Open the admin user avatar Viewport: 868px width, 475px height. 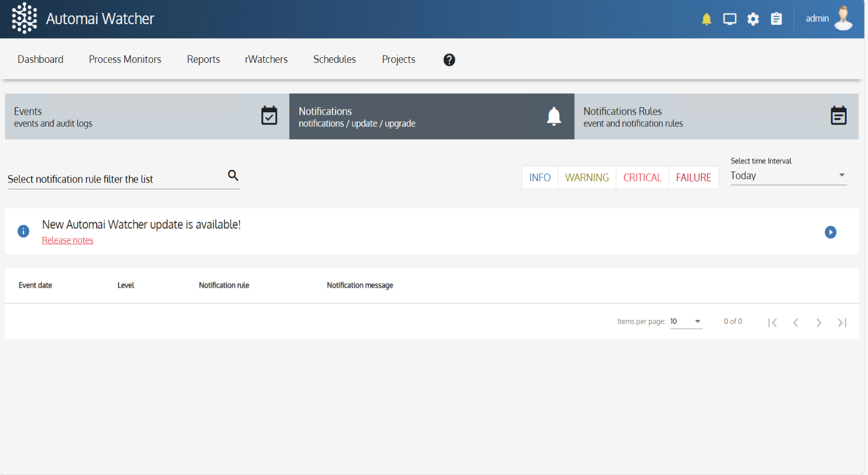point(843,18)
